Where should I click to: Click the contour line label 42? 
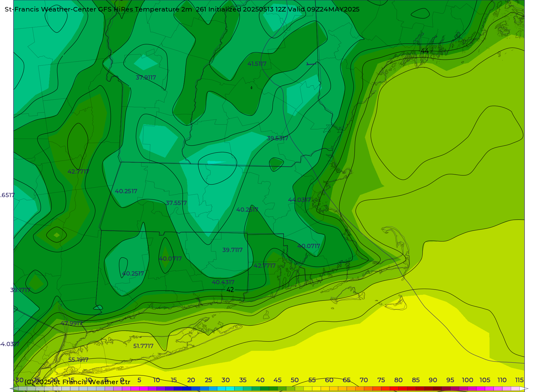[x=230, y=290]
